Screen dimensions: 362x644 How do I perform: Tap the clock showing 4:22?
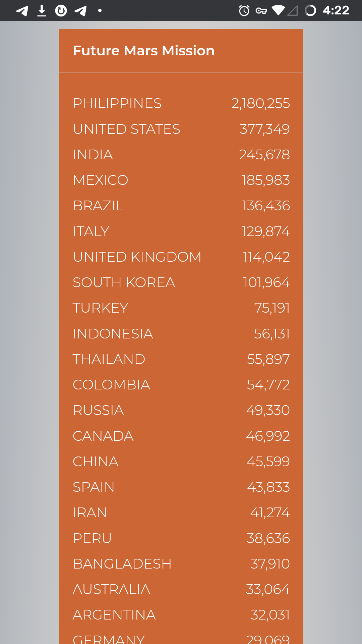(336, 11)
